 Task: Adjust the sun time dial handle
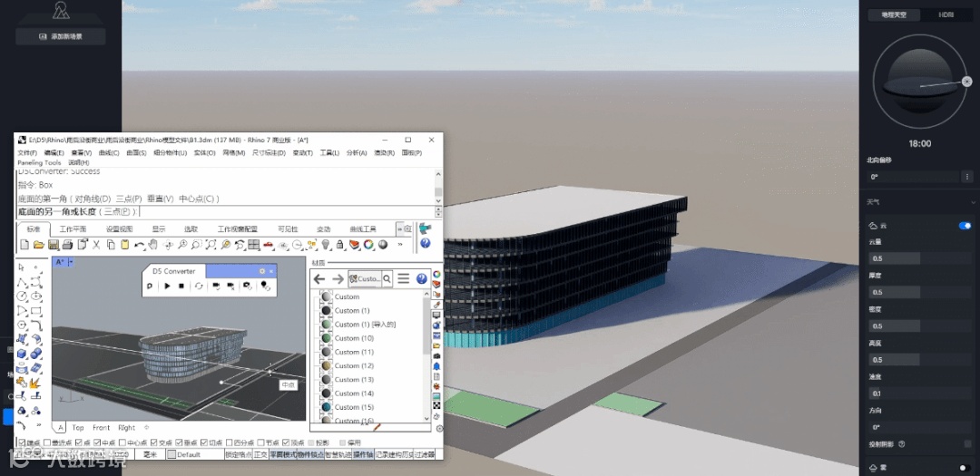point(967,82)
